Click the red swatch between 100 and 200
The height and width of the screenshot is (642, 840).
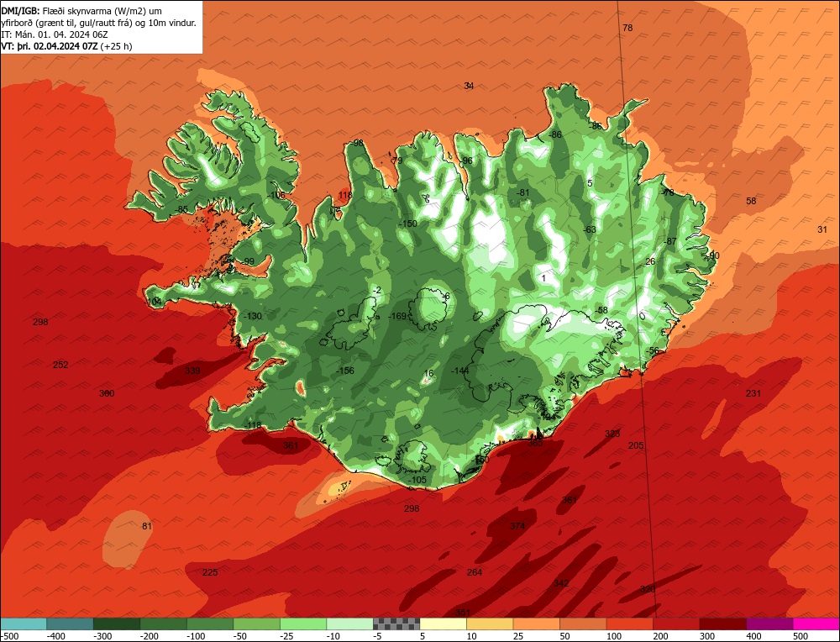tap(629, 624)
